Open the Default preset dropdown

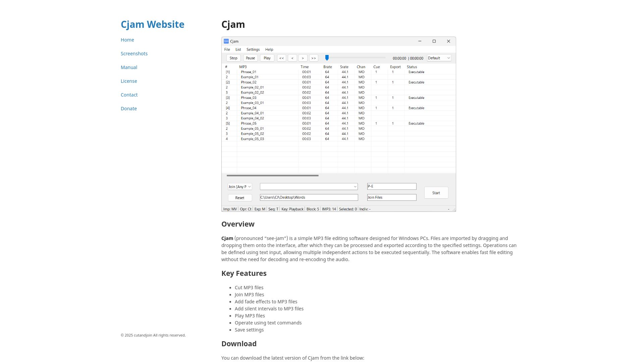click(439, 58)
